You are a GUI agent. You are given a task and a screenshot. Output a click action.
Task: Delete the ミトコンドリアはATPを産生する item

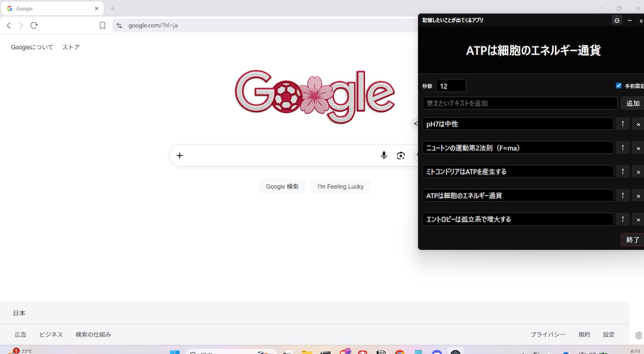pos(638,172)
